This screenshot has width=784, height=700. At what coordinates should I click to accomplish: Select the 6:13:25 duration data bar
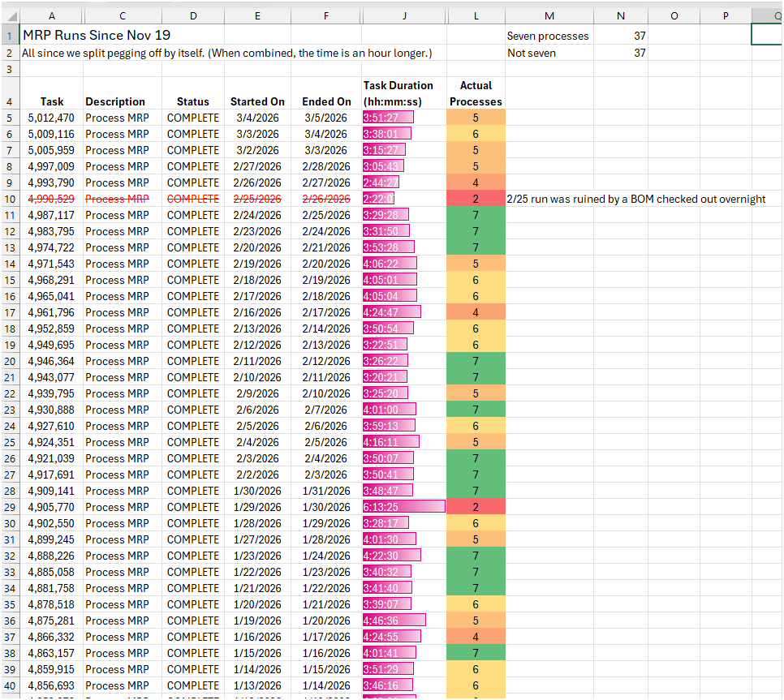pos(404,507)
